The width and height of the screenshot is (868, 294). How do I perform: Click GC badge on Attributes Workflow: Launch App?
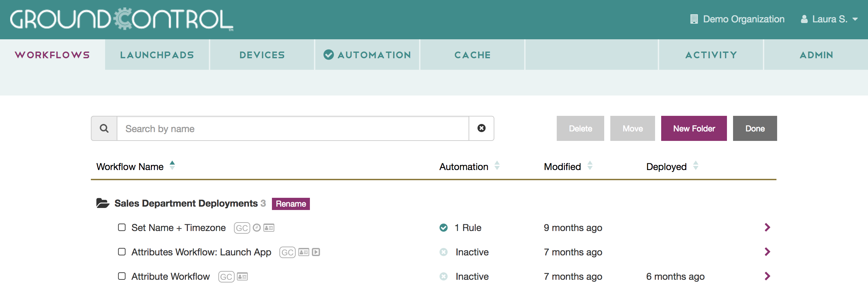(287, 252)
